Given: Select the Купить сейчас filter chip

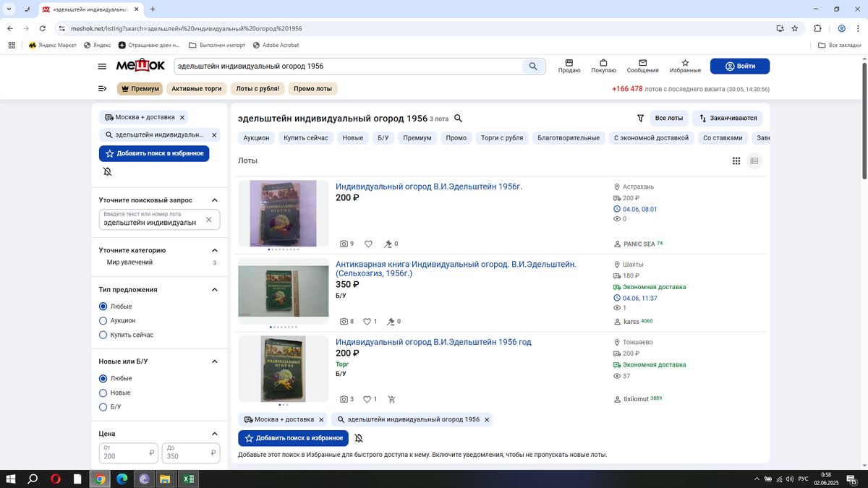Looking at the screenshot, I should pyautogui.click(x=306, y=137).
